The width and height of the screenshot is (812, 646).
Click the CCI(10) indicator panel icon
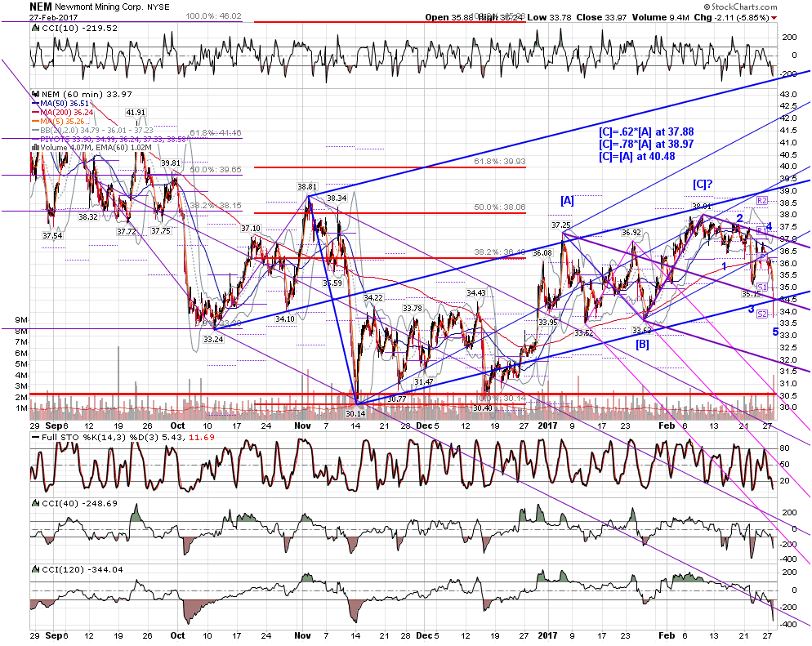(x=35, y=29)
